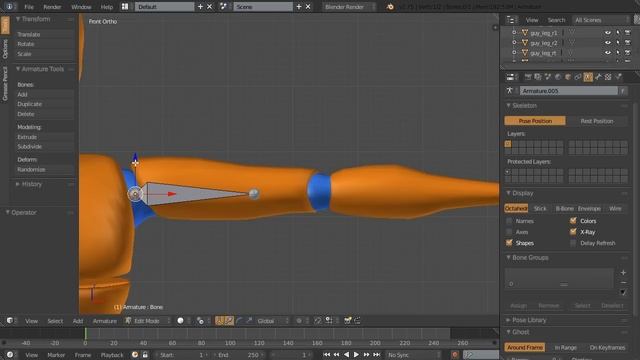The width and height of the screenshot is (640, 360).
Task: Open the Render Layers properties tab icon
Action: point(538,77)
